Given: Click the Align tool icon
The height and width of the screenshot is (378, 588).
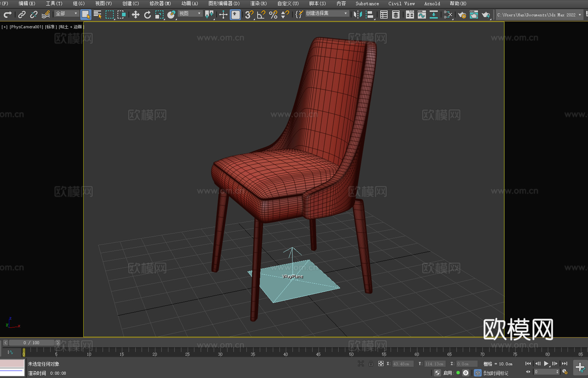Looking at the screenshot, I should pyautogui.click(x=370, y=14).
